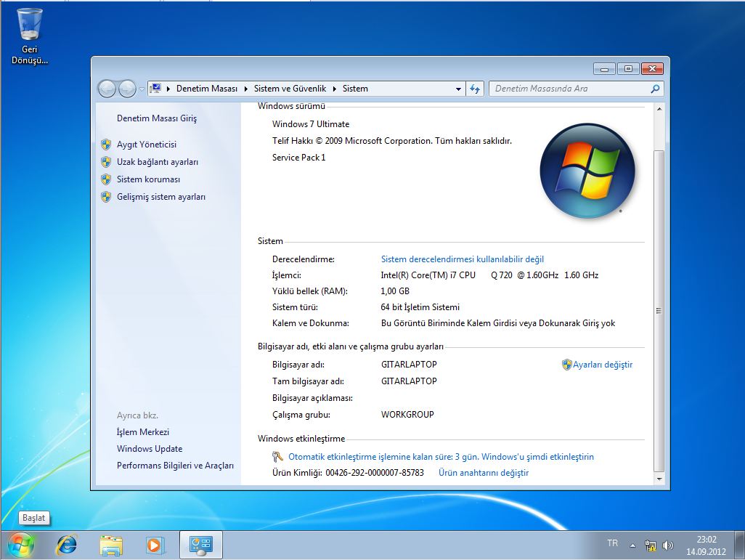Click the Windows Start orb
Screen dimensions: 745x560
click(x=21, y=545)
